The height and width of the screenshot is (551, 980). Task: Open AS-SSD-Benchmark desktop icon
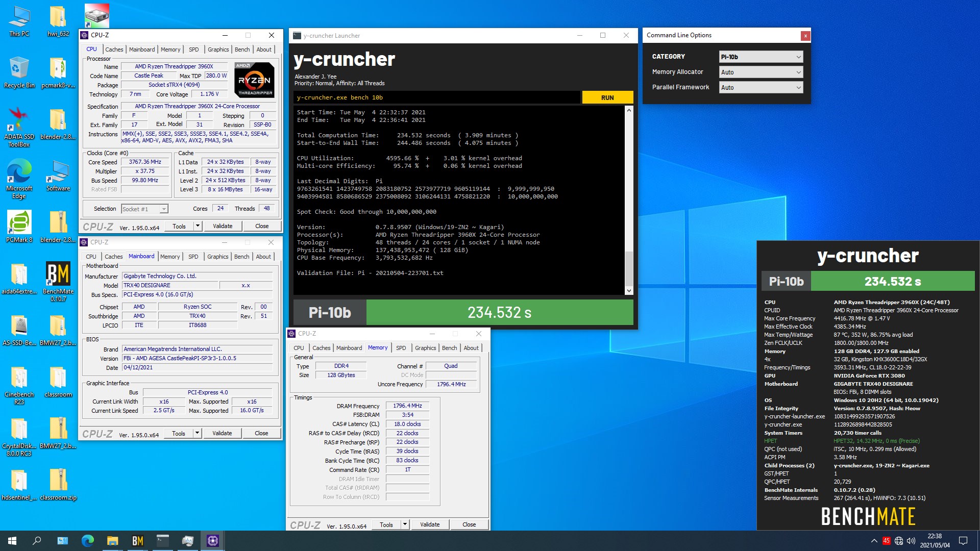(x=19, y=331)
